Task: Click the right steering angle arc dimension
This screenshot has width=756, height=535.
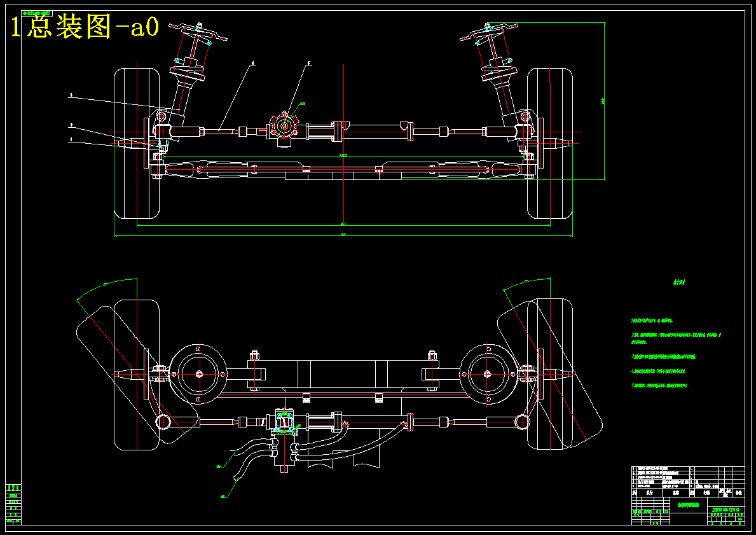Action: pos(526,282)
